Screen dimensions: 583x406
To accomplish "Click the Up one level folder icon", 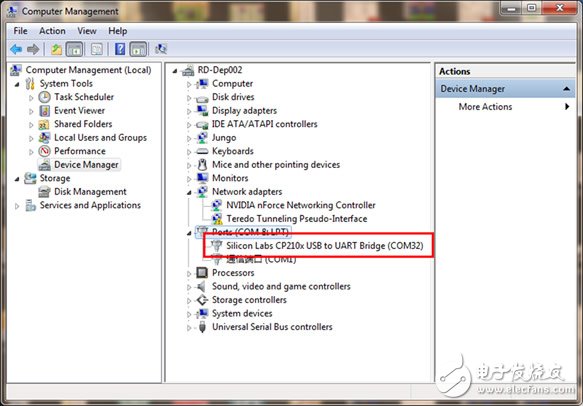I will 57,49.
